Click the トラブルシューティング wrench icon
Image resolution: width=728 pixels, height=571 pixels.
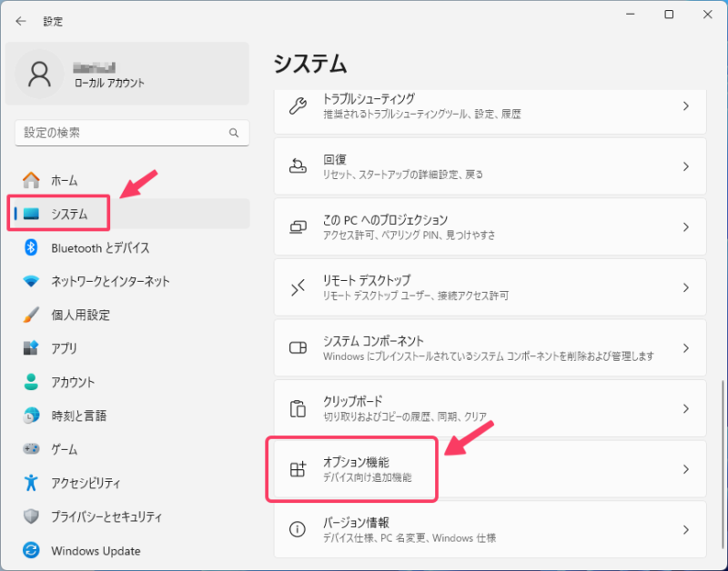(x=298, y=105)
